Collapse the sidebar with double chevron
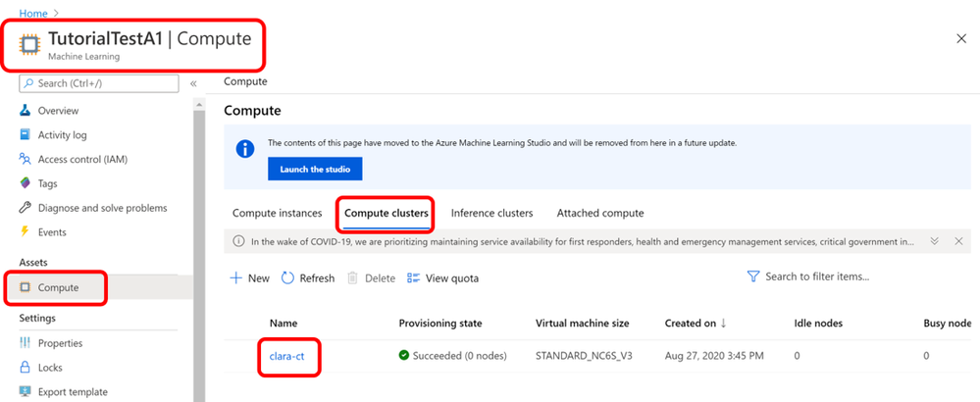Viewport: 980px width, 402px height. (194, 83)
